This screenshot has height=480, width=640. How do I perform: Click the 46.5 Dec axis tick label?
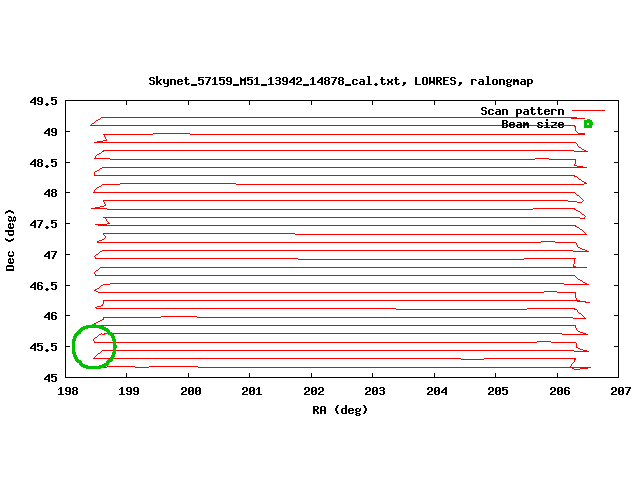[x=43, y=286]
